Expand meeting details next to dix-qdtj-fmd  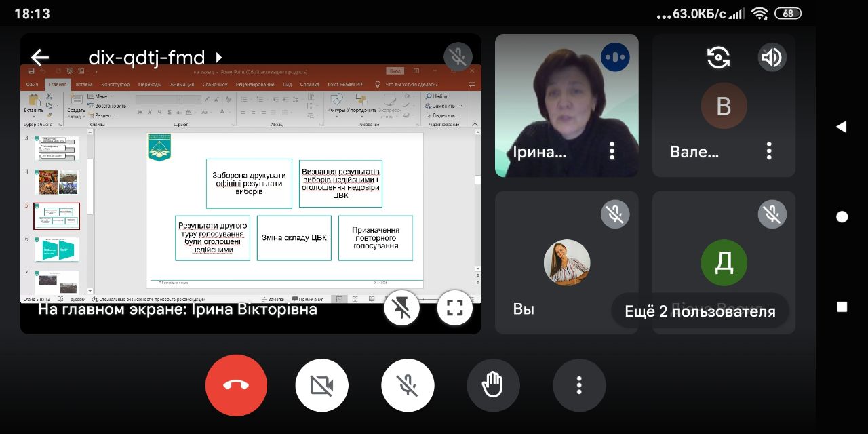click(x=218, y=58)
